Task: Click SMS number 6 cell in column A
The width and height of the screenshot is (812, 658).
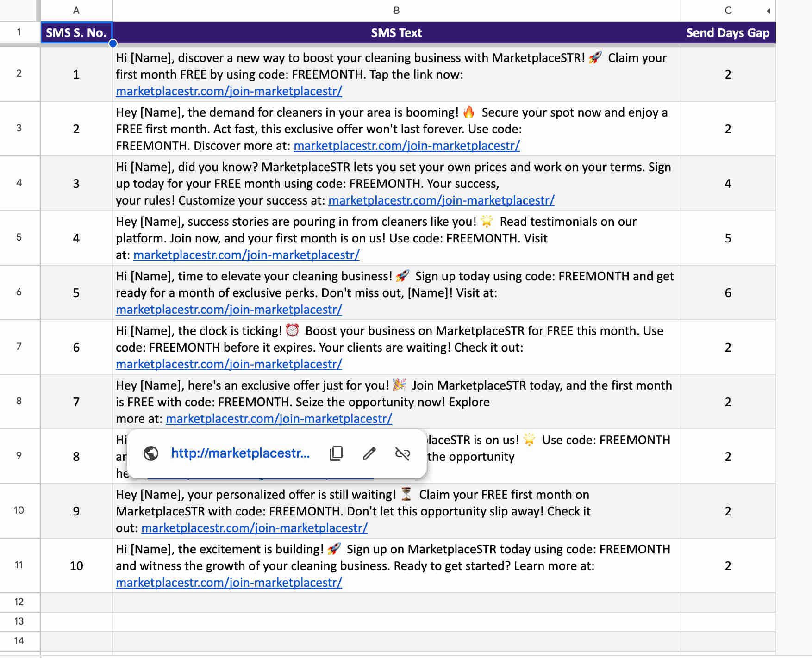Action: coord(76,348)
